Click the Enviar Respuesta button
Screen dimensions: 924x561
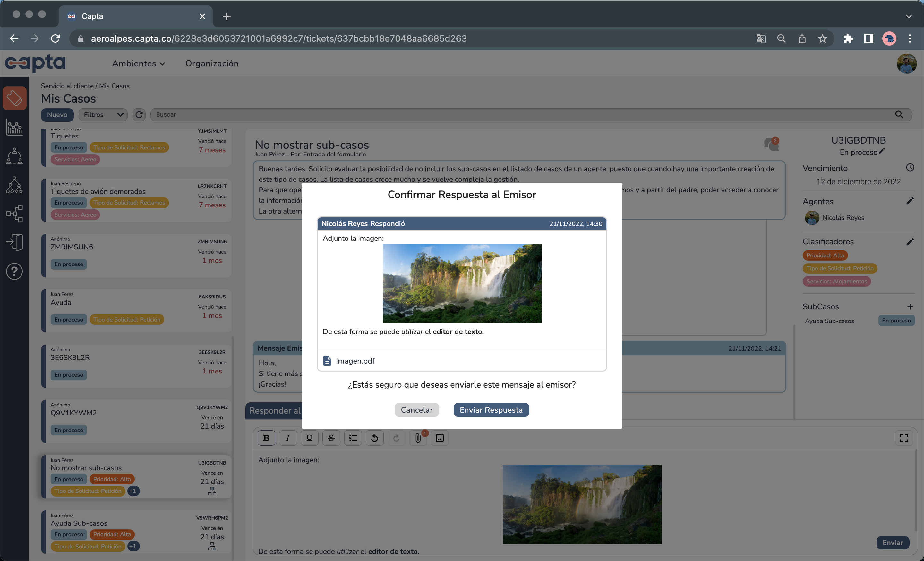tap(491, 410)
